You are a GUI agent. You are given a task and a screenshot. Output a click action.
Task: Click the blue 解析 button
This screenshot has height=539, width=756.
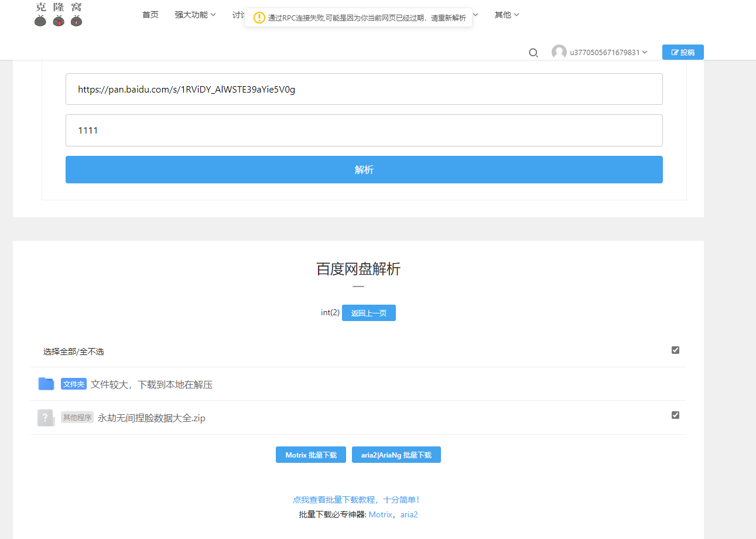(x=364, y=169)
